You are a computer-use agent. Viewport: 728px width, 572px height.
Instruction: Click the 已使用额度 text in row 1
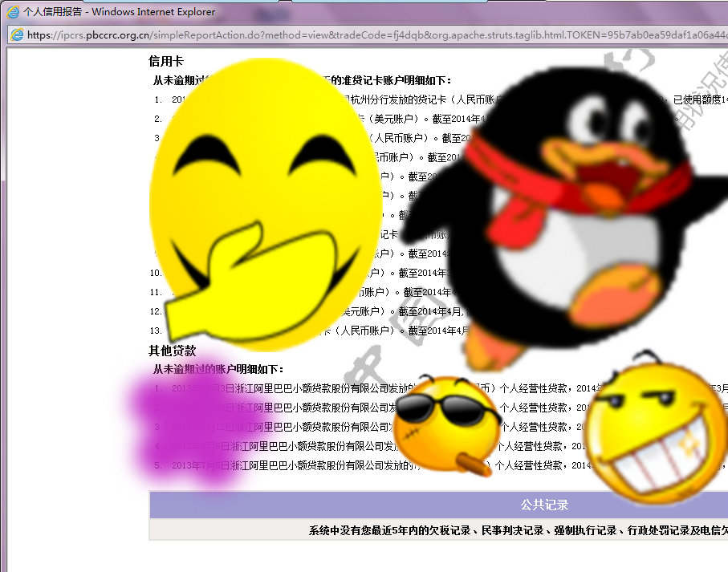pyautogui.click(x=697, y=99)
